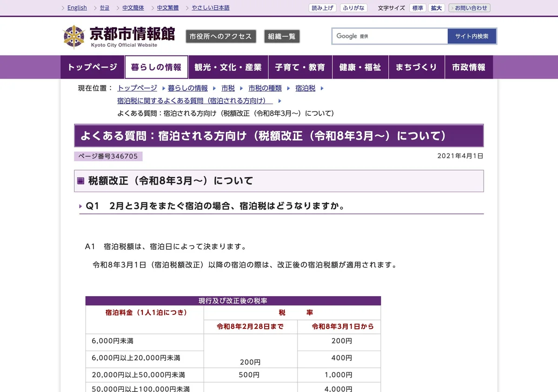This screenshot has height=392, width=558.
Task: Click the 400円 table cell
Action: pyautogui.click(x=339, y=358)
